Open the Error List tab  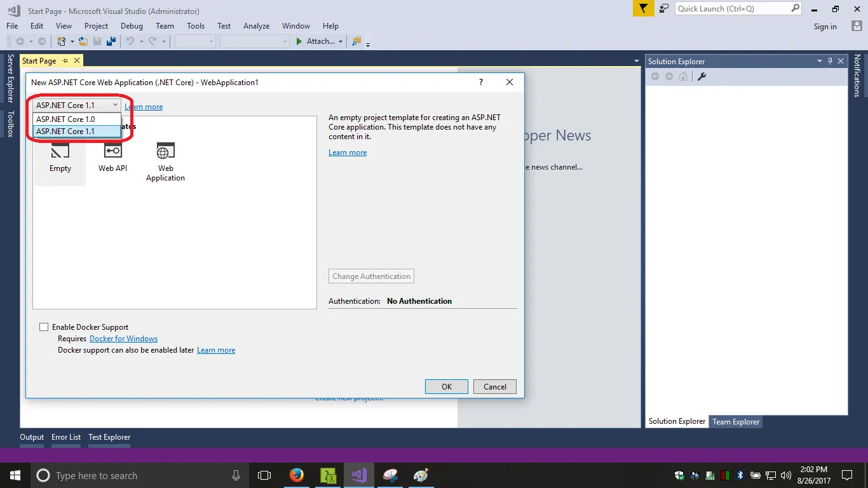(x=66, y=437)
